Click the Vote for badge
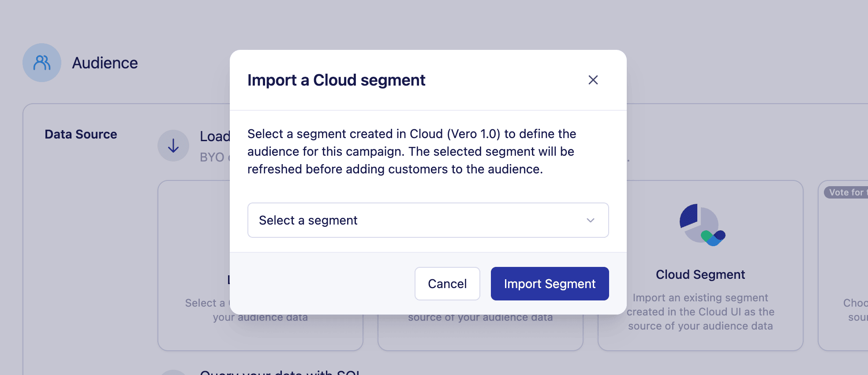Screen dimensions: 868x375 [x=846, y=192]
